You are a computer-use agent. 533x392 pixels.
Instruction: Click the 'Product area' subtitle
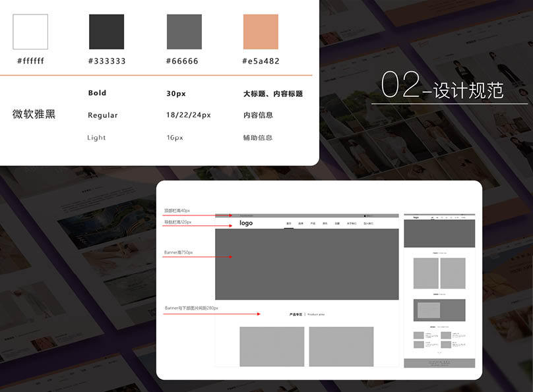(x=316, y=315)
